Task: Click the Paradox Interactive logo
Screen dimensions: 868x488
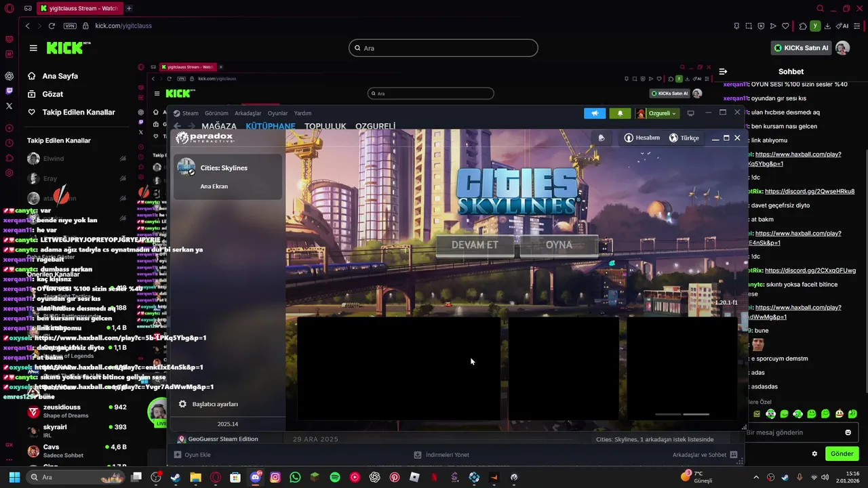Action: click(x=204, y=138)
